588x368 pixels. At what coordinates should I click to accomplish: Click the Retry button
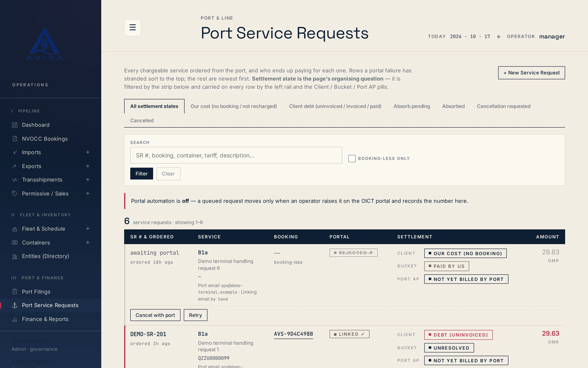[x=195, y=315]
